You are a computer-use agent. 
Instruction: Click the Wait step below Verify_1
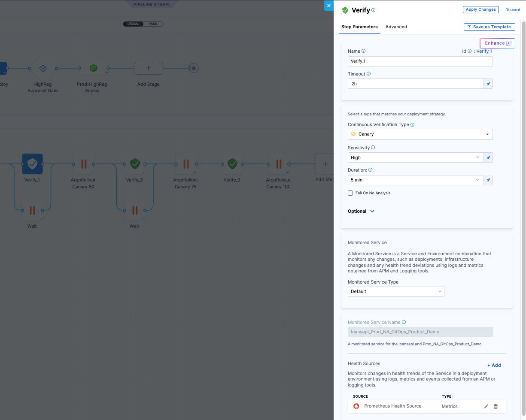(32, 210)
